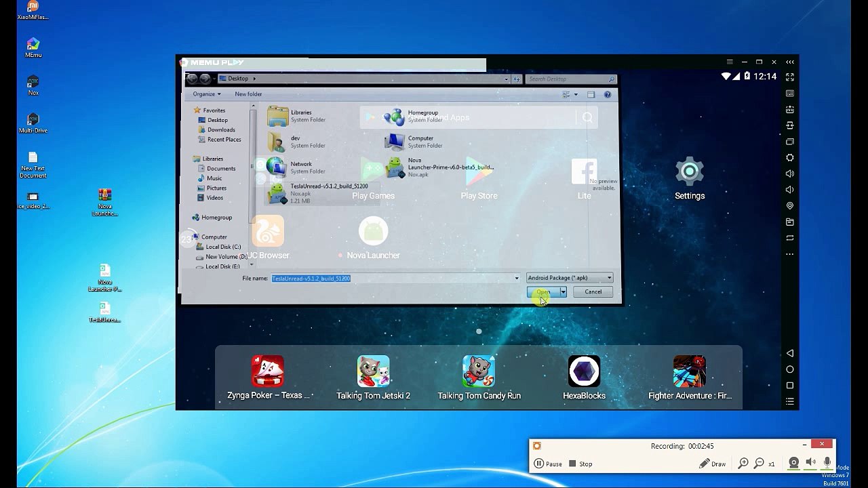This screenshot has height=488, width=868.
Task: Click the file dialog help question mark icon
Action: tap(608, 95)
